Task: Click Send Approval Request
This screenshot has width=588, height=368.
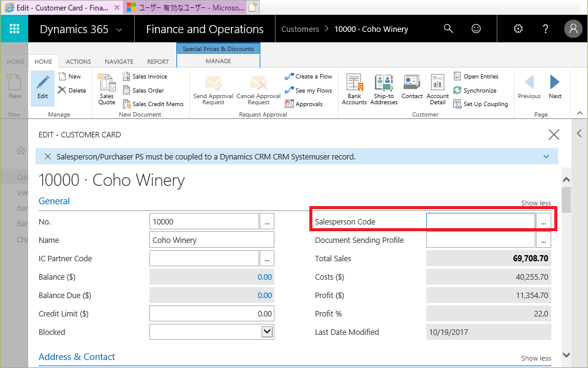Action: pos(213,90)
